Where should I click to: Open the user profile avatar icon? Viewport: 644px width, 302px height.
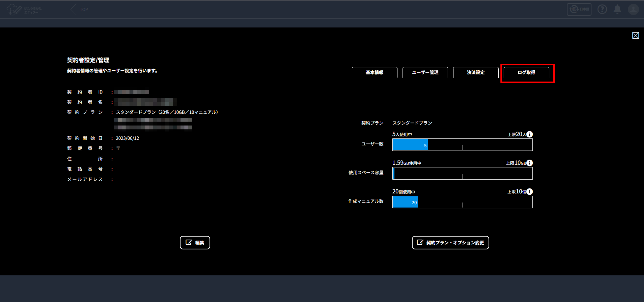tap(633, 9)
